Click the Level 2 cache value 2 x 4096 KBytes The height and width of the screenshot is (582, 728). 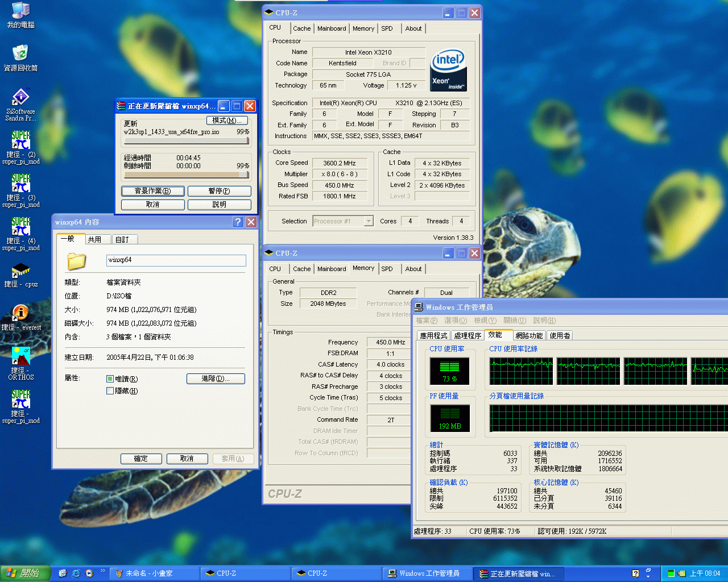coord(442,185)
